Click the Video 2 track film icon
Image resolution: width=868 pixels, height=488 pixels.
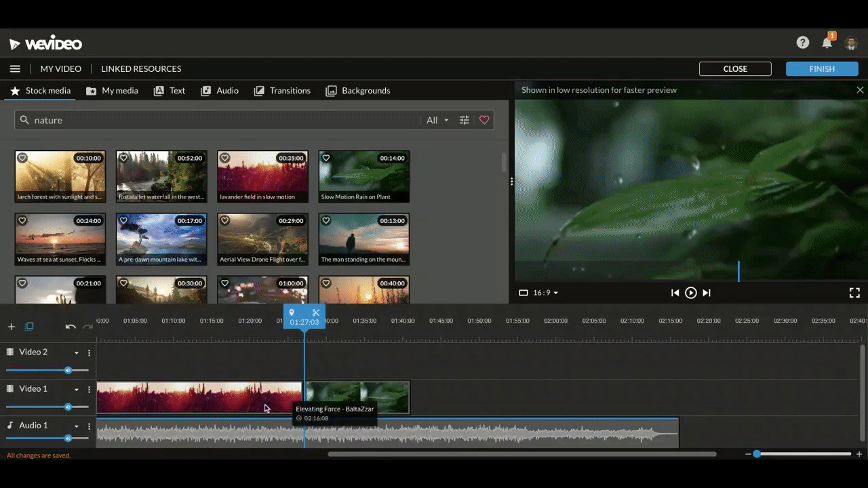coord(10,352)
